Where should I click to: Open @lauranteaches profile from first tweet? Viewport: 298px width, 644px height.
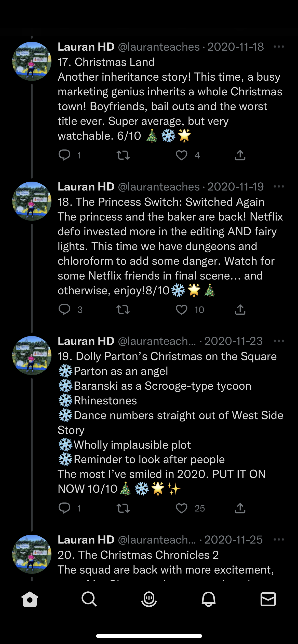(x=32, y=61)
